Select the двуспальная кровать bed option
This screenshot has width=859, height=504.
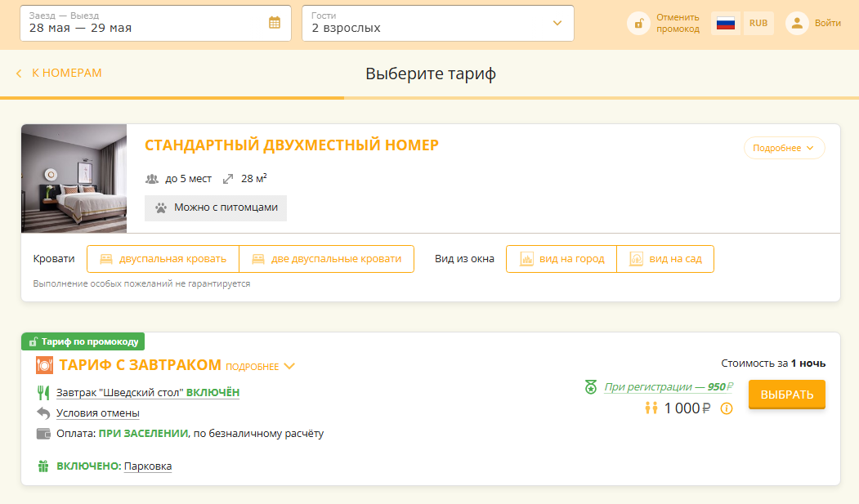click(163, 259)
